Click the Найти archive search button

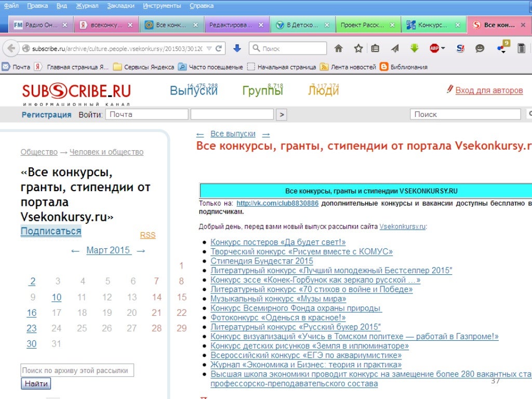point(36,383)
